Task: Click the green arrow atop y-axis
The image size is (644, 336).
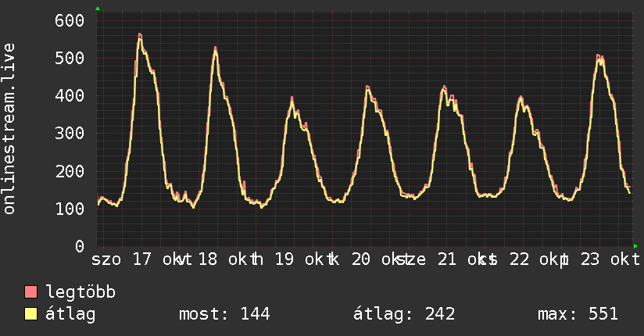Action: [x=98, y=9]
